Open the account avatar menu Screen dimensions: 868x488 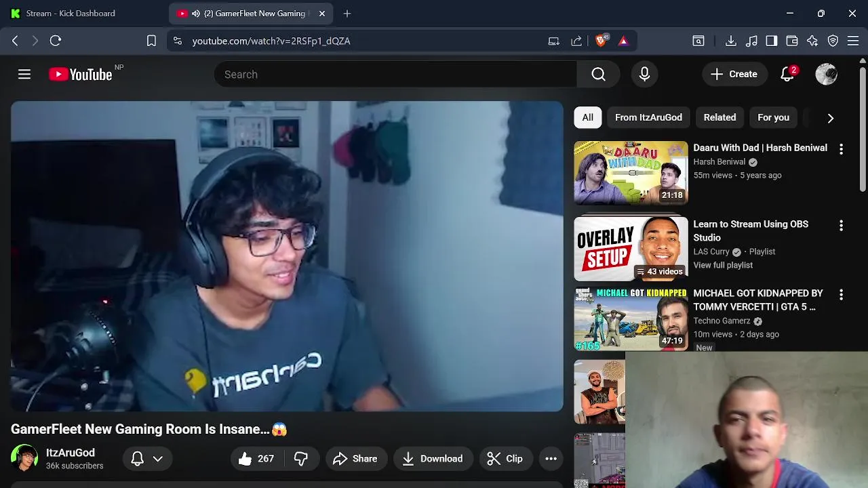click(x=826, y=75)
